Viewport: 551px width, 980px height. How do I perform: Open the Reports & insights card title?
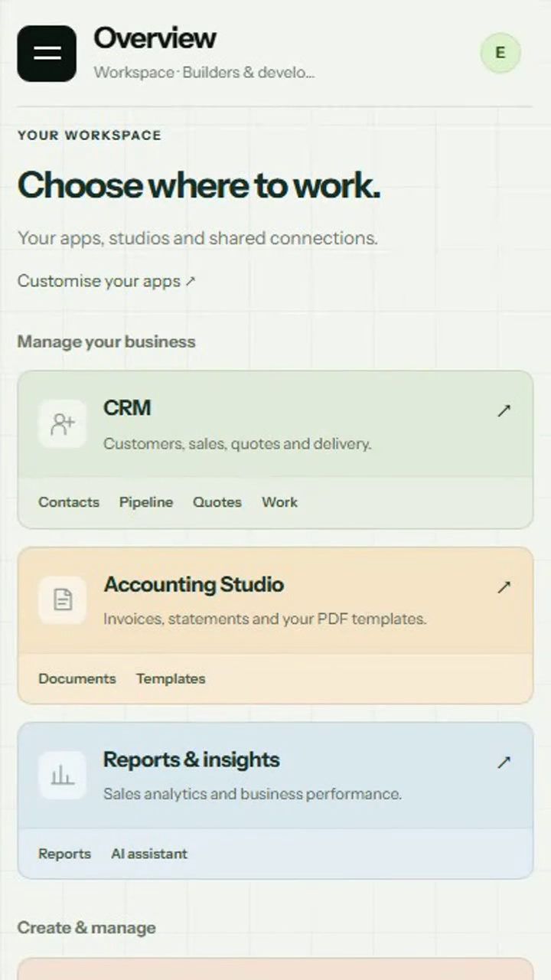191,759
